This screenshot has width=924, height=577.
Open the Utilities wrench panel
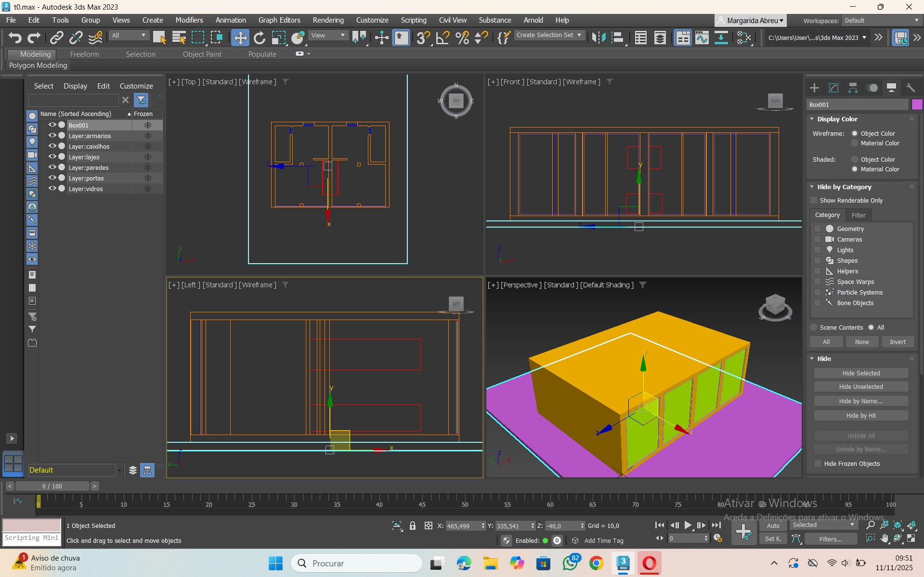pos(910,88)
